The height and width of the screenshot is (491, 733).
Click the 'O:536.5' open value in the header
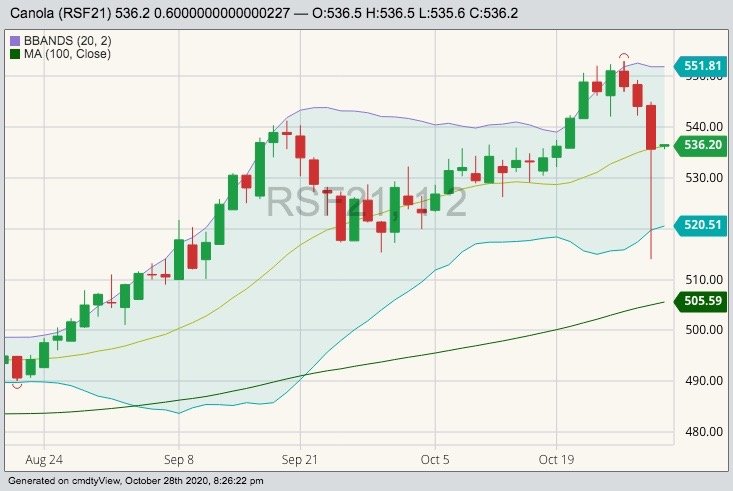pos(337,13)
